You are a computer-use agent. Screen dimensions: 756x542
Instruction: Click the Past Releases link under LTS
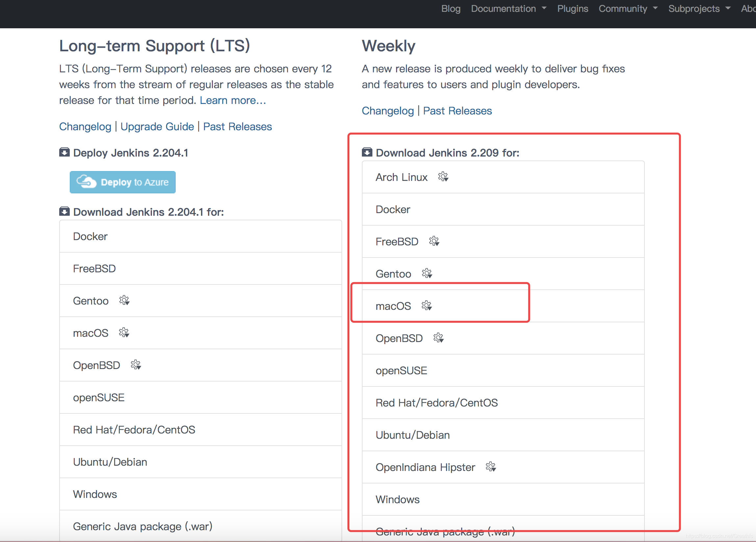pyautogui.click(x=238, y=127)
